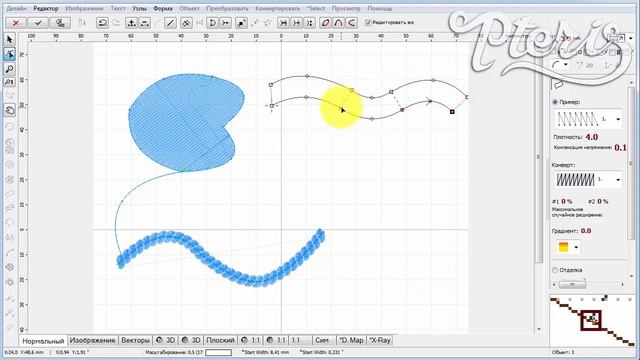Click the '*X-Ray' view button
The height and width of the screenshot is (360, 640).
(380, 340)
